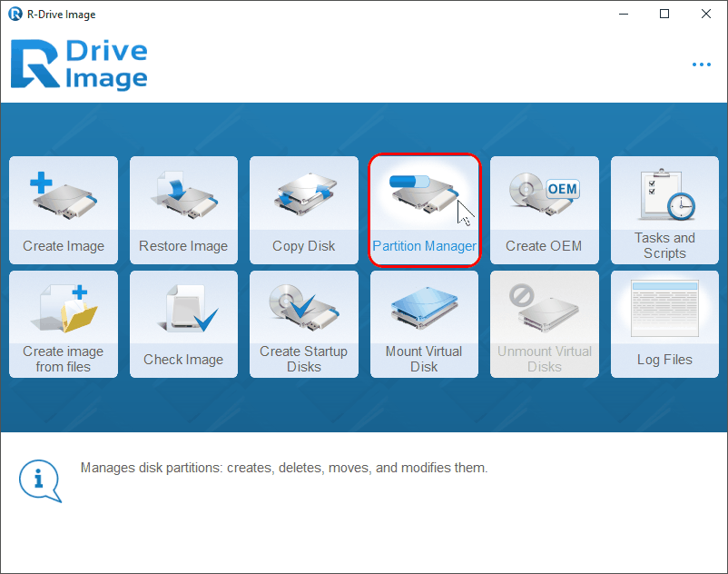Click the Unmount Virtual Disks tile
Viewport: 728px width, 574px height.
pos(545,324)
